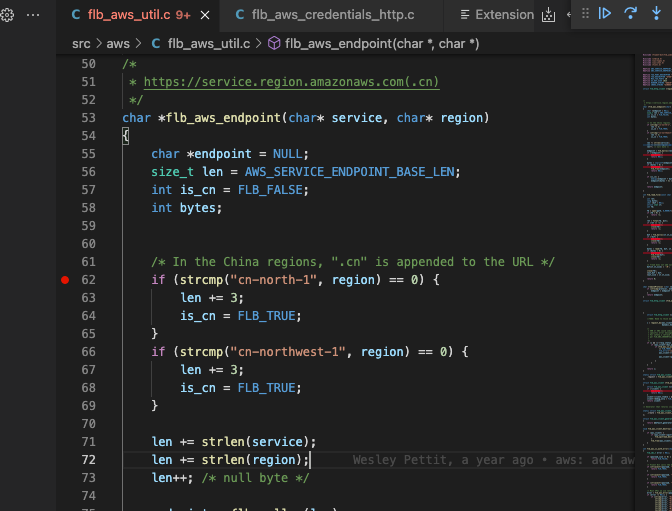
Task: Close the flb_aws_util.c tab
Action: (205, 15)
